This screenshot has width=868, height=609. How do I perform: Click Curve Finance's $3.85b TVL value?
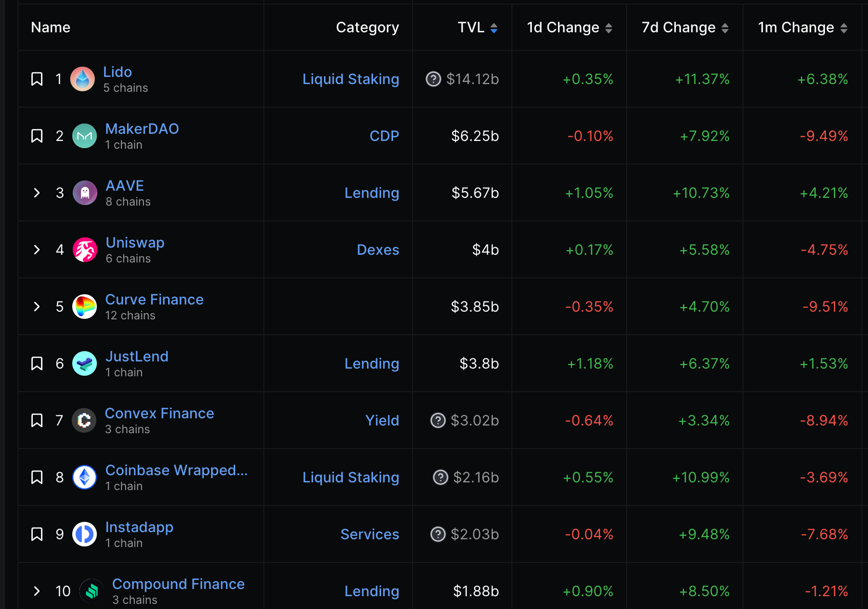(475, 307)
